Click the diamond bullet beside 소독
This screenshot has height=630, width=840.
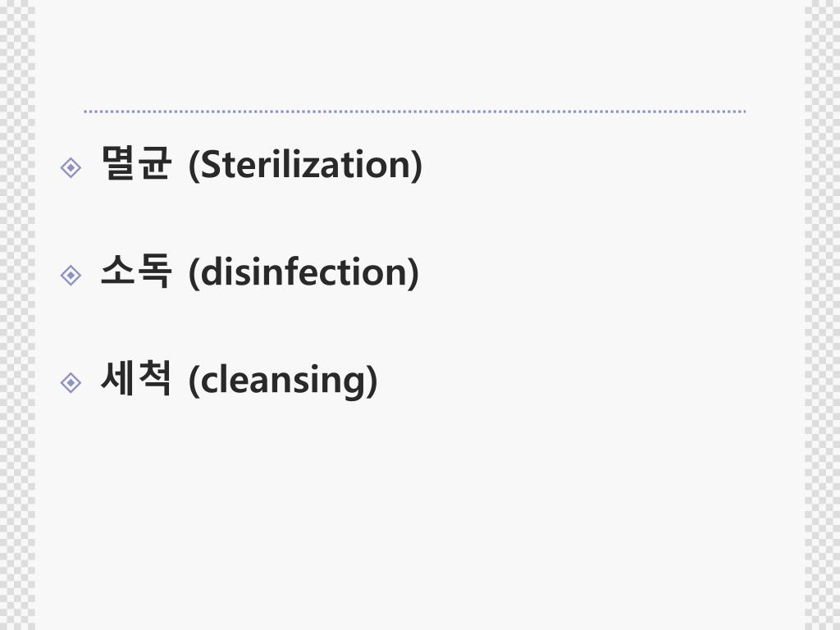[x=71, y=276]
